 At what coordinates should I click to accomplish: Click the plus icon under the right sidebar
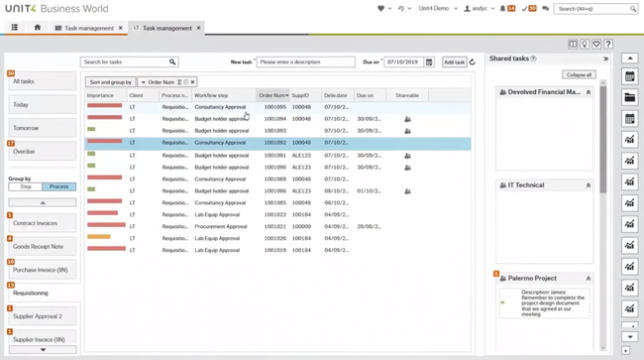(x=625, y=350)
